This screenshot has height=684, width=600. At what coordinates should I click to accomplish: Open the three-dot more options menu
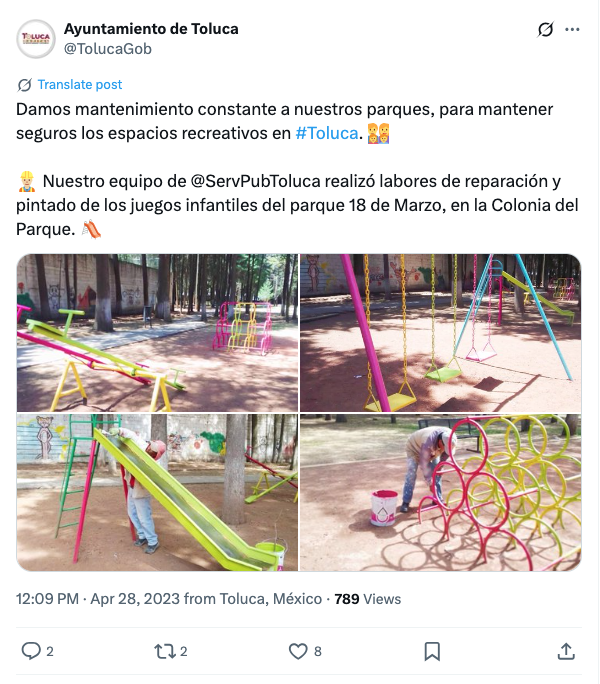572,30
